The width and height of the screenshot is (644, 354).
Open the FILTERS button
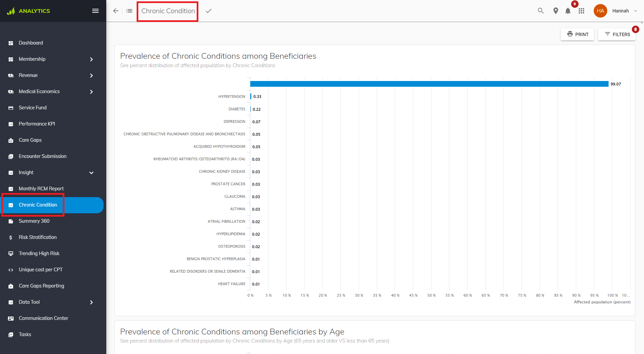(617, 34)
